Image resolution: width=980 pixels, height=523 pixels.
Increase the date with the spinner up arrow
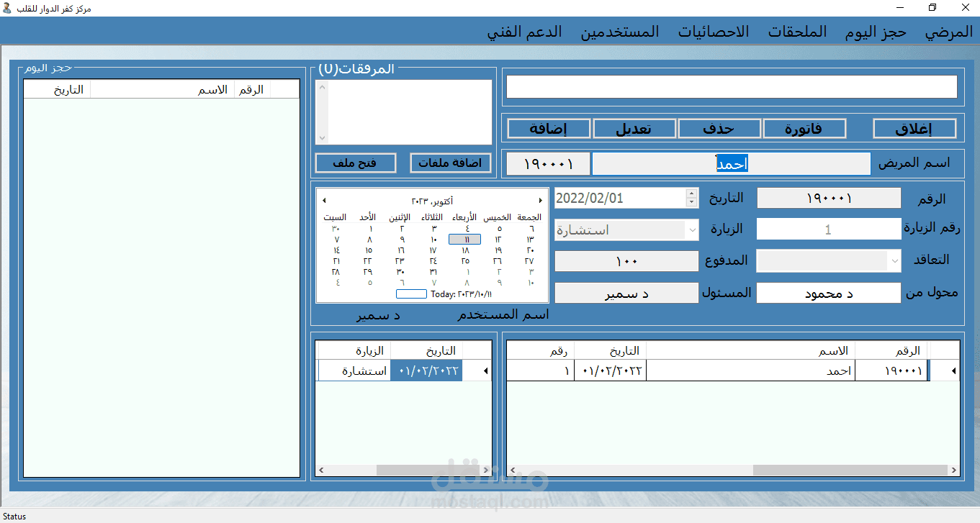(692, 194)
